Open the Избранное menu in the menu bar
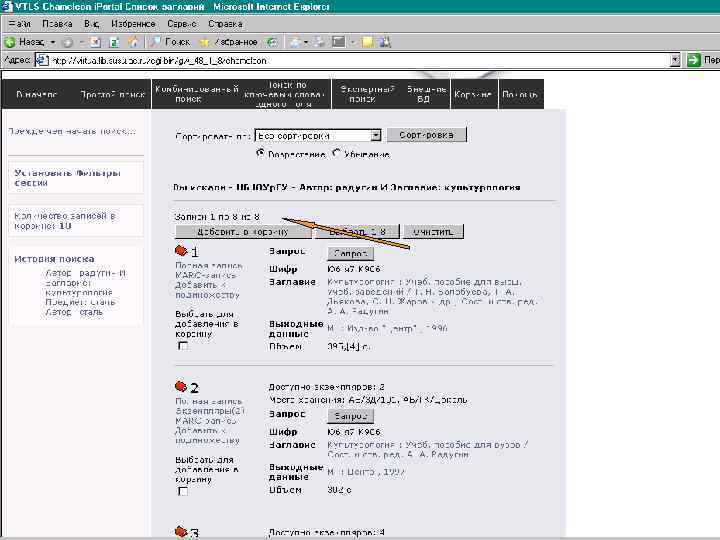Viewport: 720px width, 540px height. [133, 24]
